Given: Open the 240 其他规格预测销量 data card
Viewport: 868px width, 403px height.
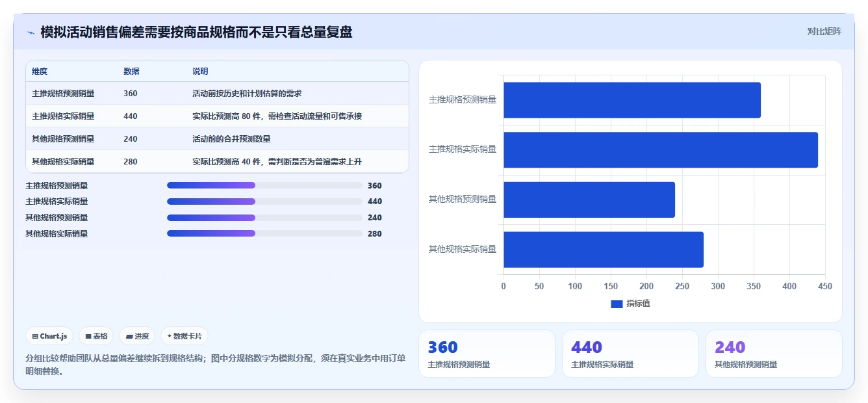Looking at the screenshot, I should pyautogui.click(x=774, y=354).
